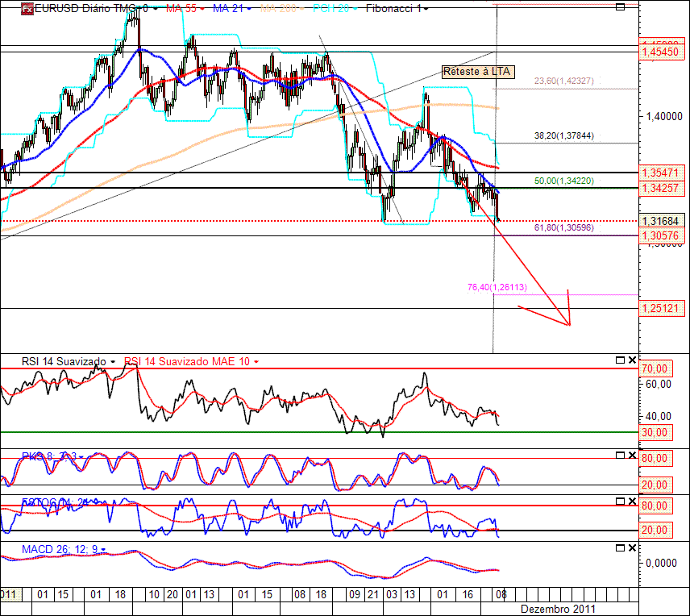Open the MA 55 indicator dropdown
690x616 pixels.
point(202,9)
